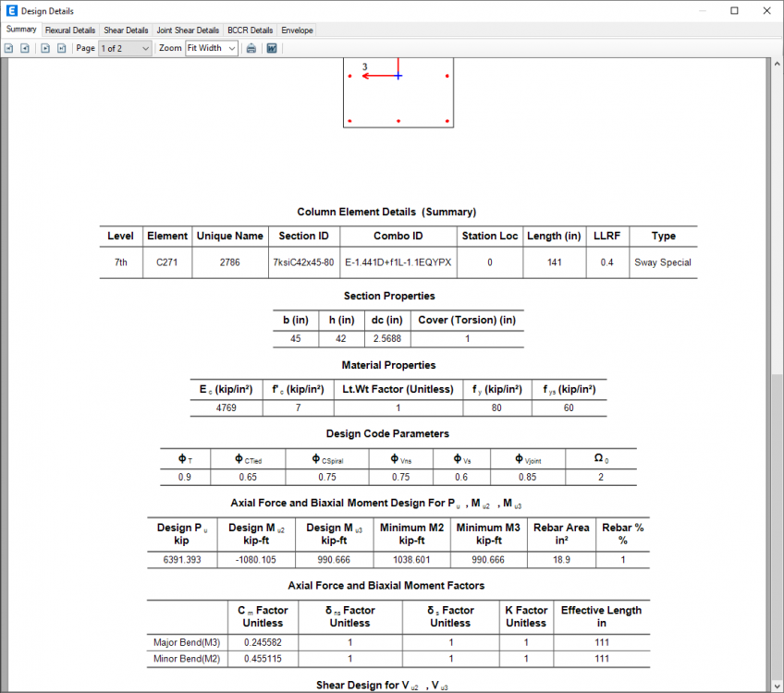Click LLRF value 0.4

(x=607, y=262)
